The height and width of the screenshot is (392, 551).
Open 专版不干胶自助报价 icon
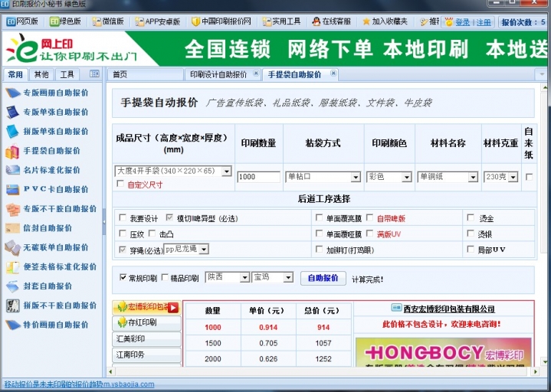click(13, 209)
